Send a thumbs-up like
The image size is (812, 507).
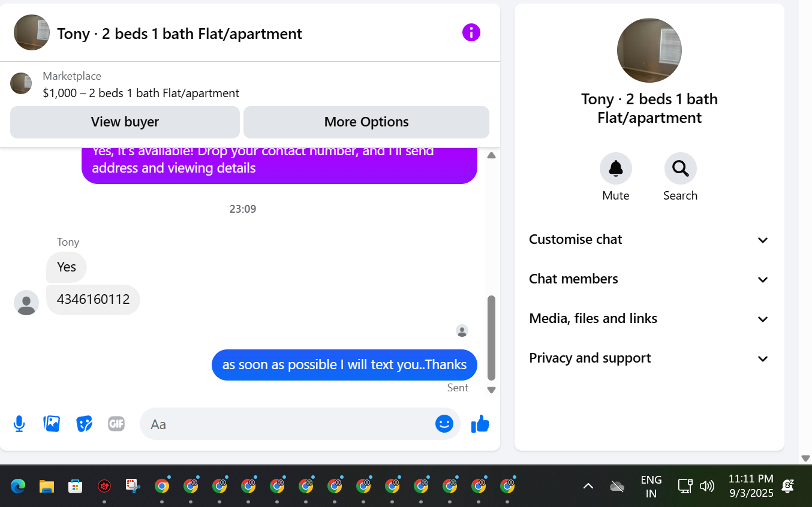480,424
